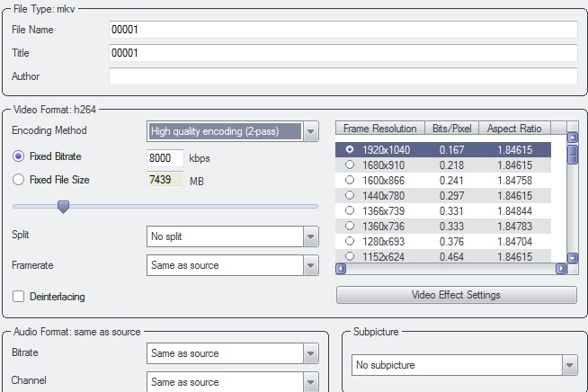Click the bitrate slider handle

tap(63, 207)
